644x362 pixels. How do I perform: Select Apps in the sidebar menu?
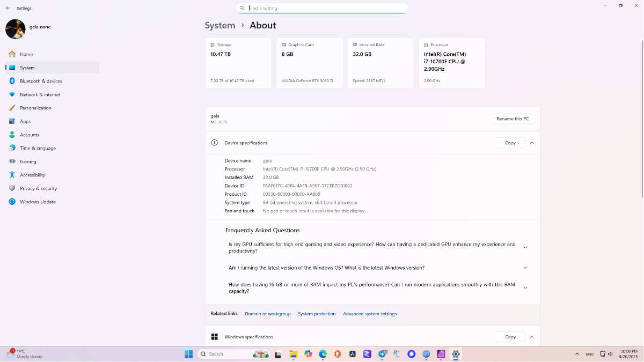coord(25,121)
